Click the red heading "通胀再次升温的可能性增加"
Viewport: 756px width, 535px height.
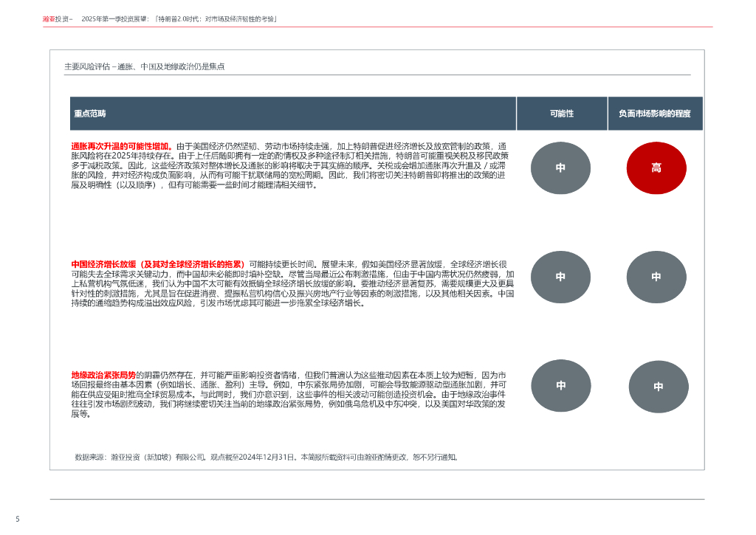(121, 146)
